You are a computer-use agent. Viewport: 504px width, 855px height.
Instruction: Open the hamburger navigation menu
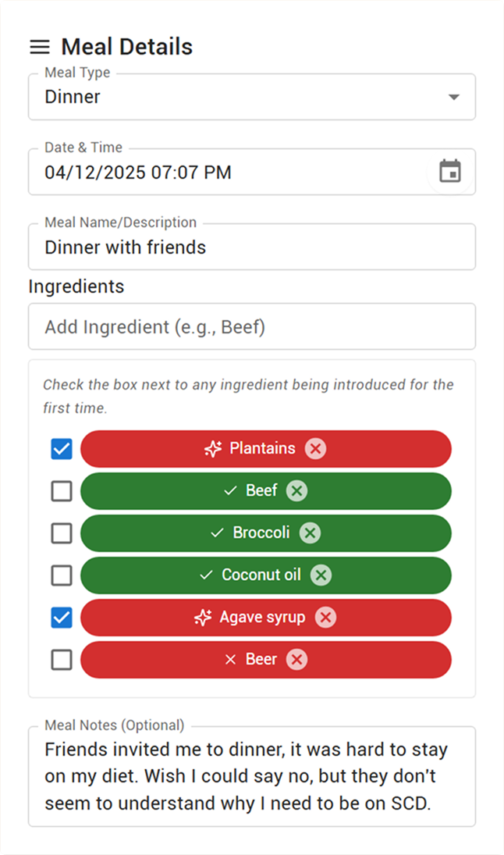(39, 47)
